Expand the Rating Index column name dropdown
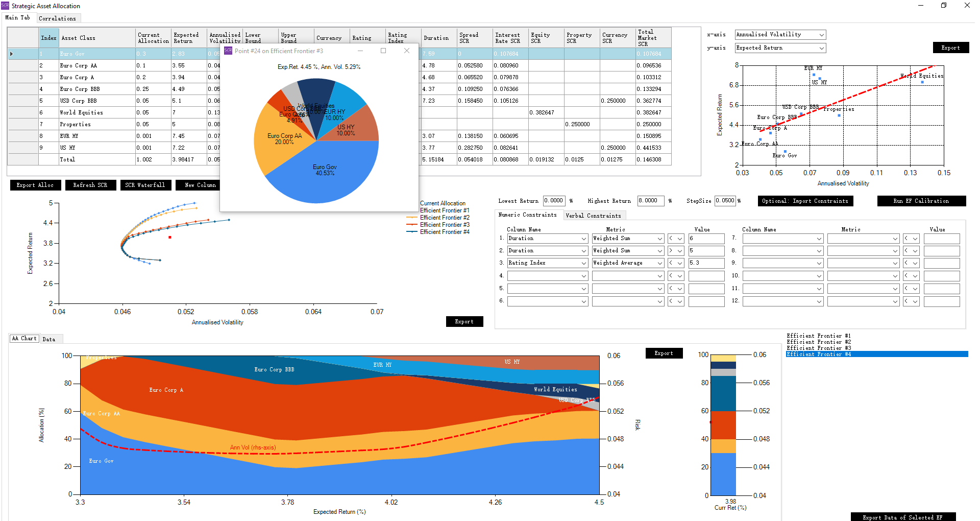980x521 pixels. [x=583, y=264]
